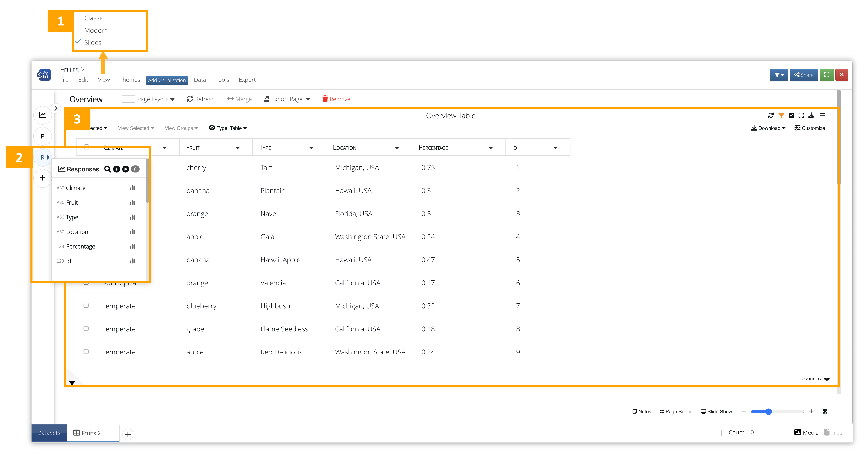Open the Type: Table view dropdown
868x472 pixels.
[228, 128]
